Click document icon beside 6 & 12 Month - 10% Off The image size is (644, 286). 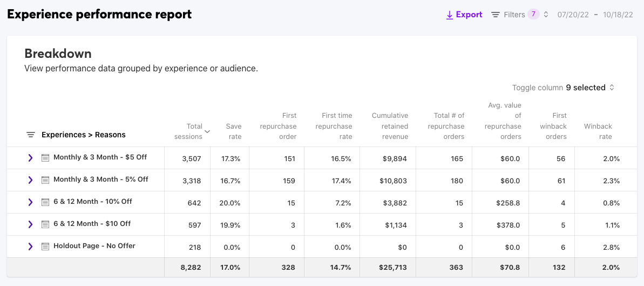45,202
